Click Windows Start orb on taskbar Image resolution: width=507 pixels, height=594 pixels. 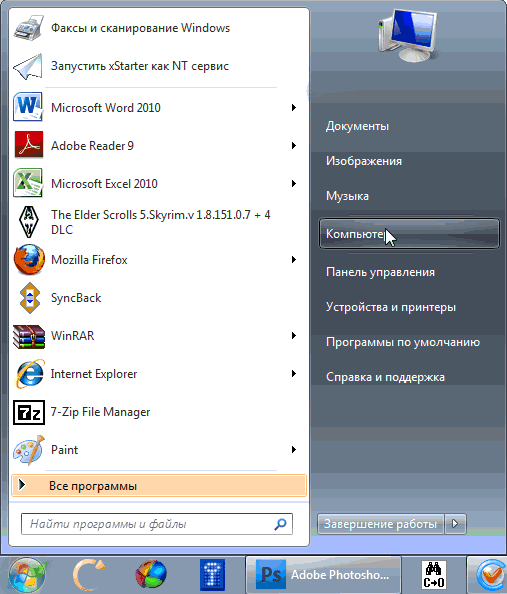pyautogui.click(x=27, y=575)
